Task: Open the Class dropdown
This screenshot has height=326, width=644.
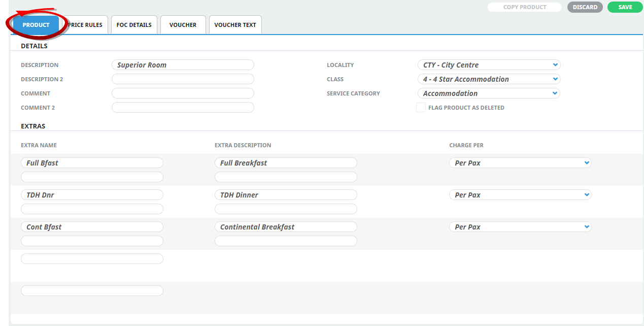Action: pos(488,79)
